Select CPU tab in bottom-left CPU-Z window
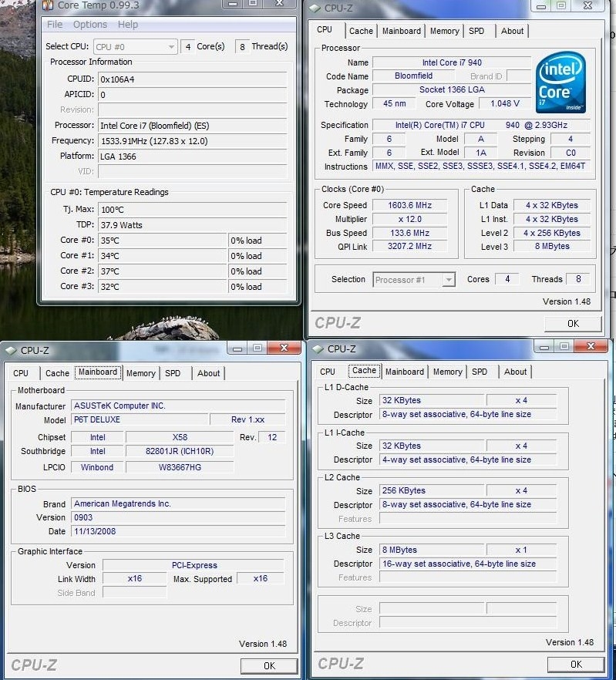Viewport: 616px width, 680px height. 21,373
